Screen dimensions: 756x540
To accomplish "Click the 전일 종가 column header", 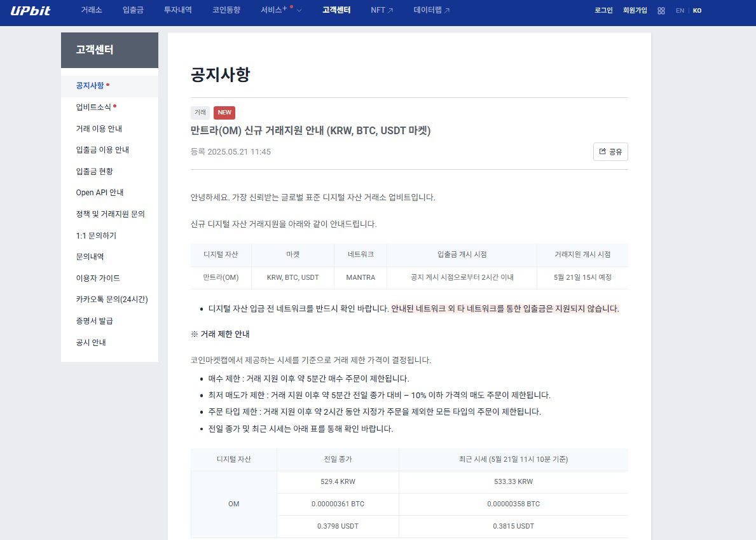I will tap(338, 459).
